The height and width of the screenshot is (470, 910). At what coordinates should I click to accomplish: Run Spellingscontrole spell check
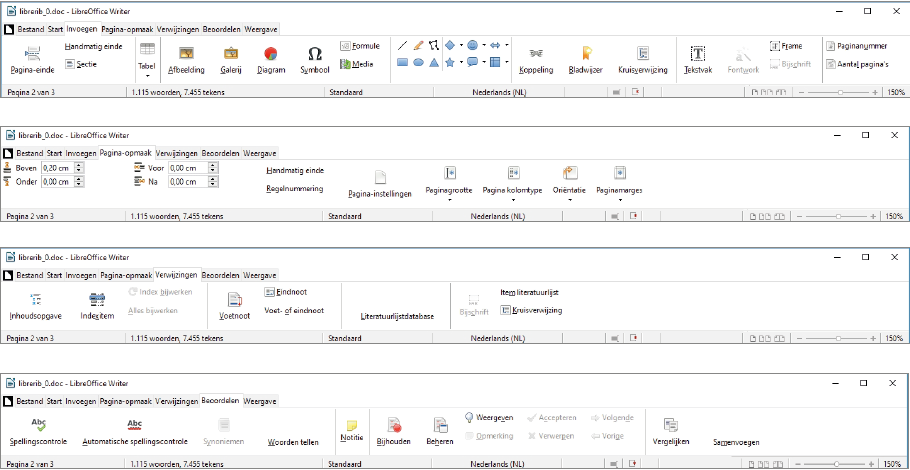point(39,430)
